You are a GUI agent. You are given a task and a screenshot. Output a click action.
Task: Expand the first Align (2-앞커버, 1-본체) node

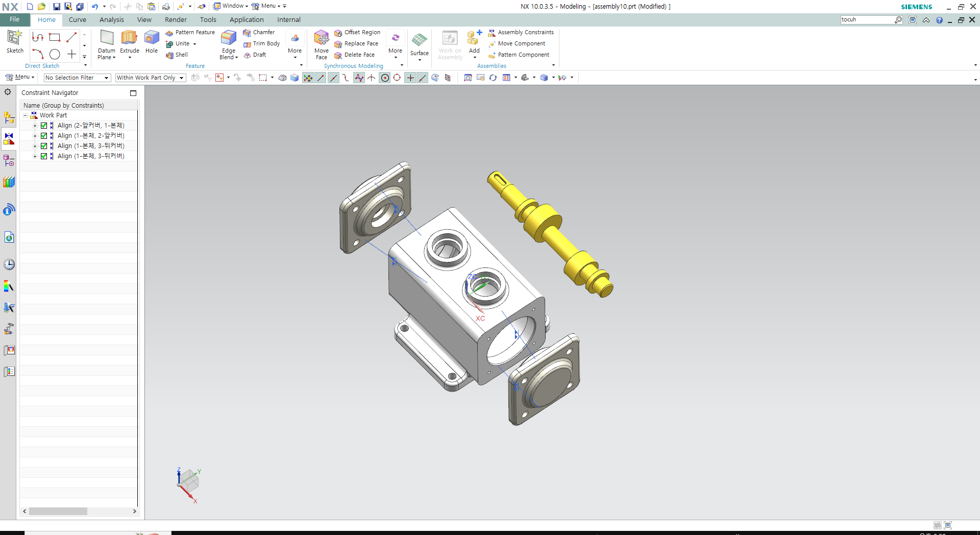[x=35, y=126]
